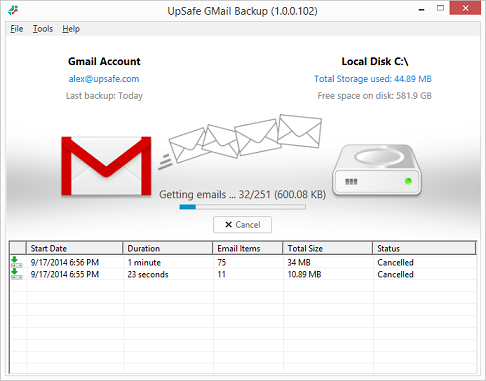Click the large Gmail envelope logo
Image resolution: width=486 pixels, height=381 pixels.
coord(106,166)
